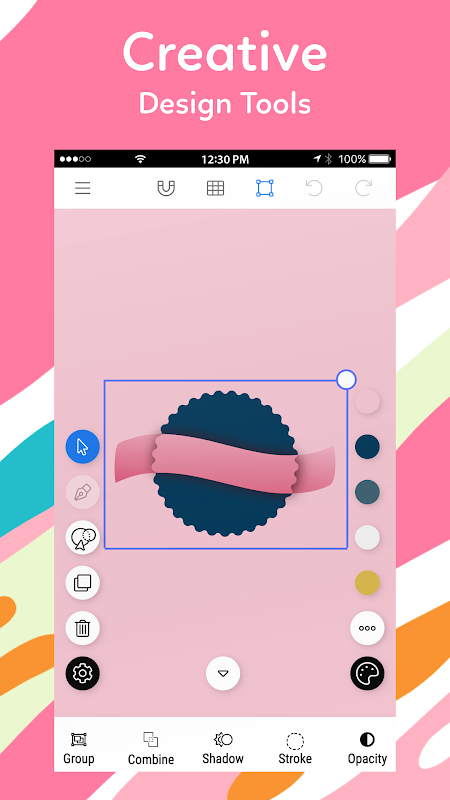Pick the slate blue-gray swatch
This screenshot has height=800, width=450.
point(367,492)
